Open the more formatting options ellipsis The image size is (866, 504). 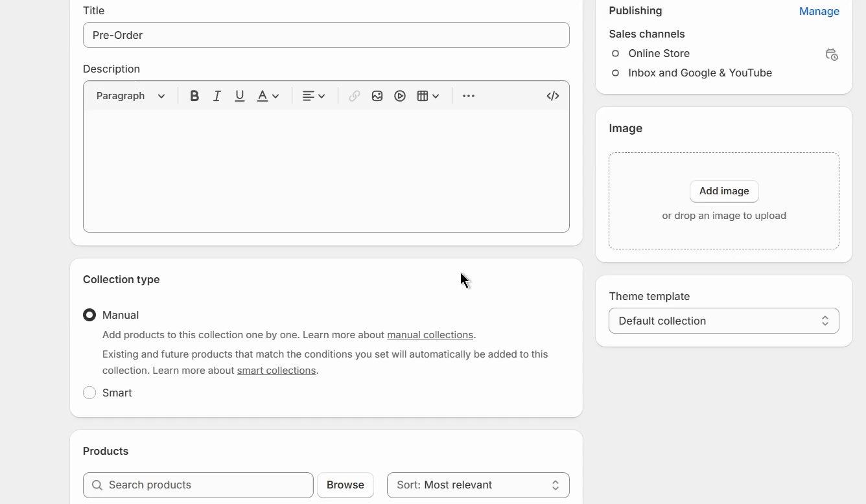(x=469, y=96)
